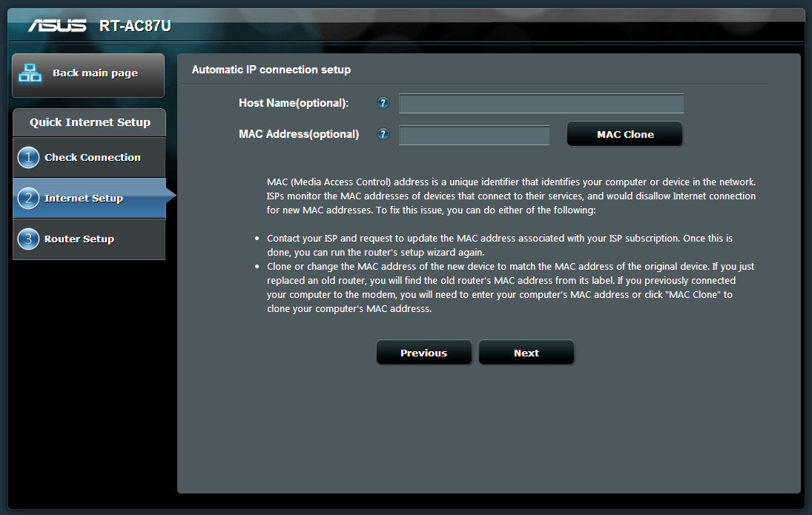This screenshot has height=515, width=812.
Task: Click the ASUS logo in the header
Action: coord(57,25)
